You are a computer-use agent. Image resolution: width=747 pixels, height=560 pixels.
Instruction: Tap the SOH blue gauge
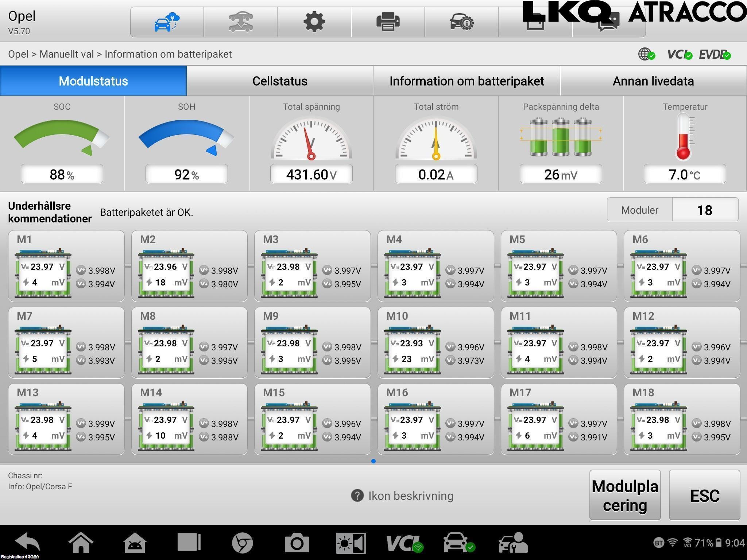coord(186,137)
